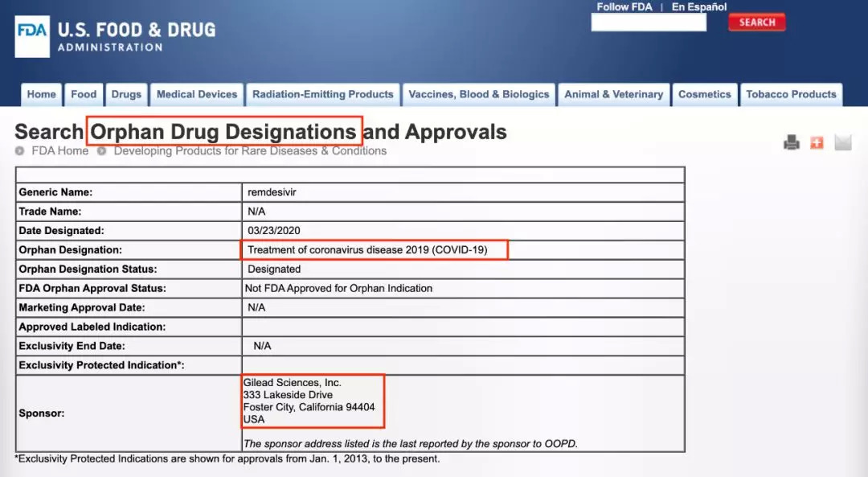Viewport: 868px width, 477px height.
Task: Click the Orphan Designation Status label
Action: point(88,269)
